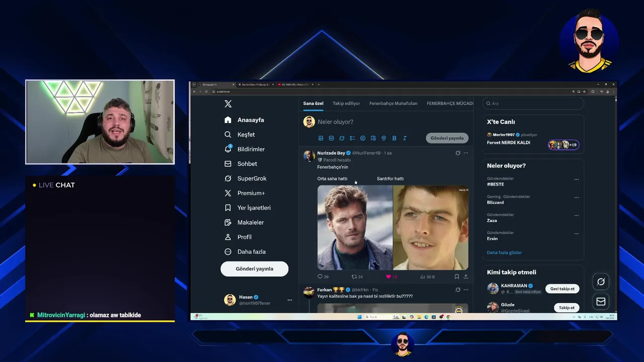Open the Ersin trending topic
Viewport: 644px width, 362px height.
[493, 239]
